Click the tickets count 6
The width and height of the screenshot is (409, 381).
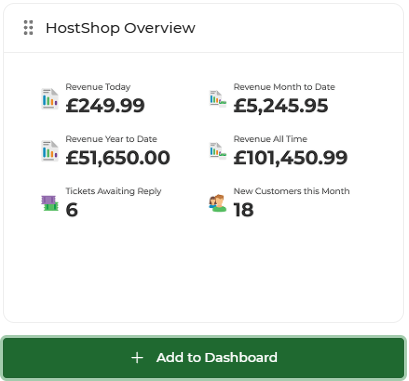click(72, 210)
